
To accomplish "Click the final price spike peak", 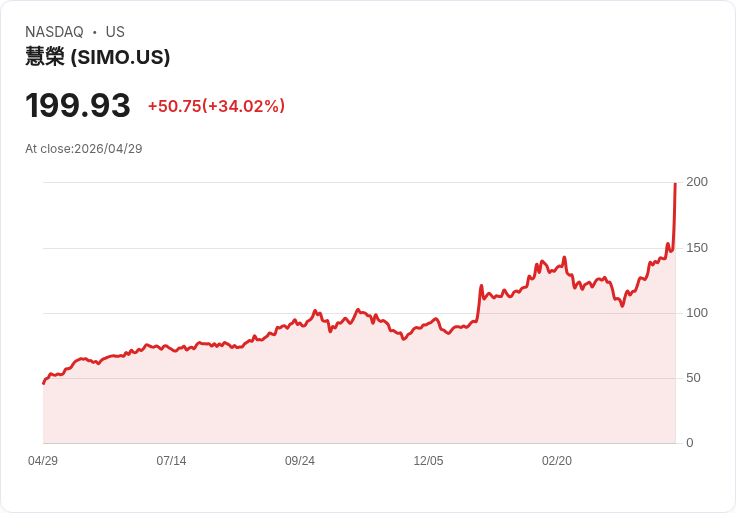I will coord(675,184).
